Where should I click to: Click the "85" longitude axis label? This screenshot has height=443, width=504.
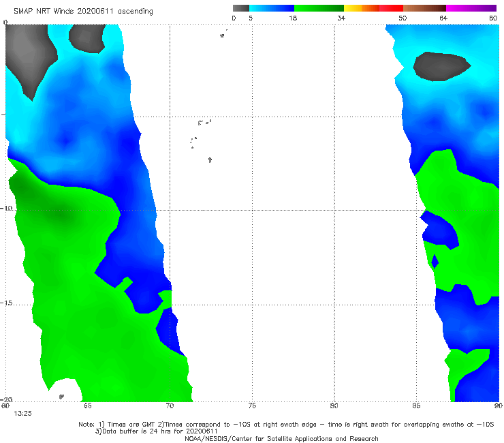[416, 406]
